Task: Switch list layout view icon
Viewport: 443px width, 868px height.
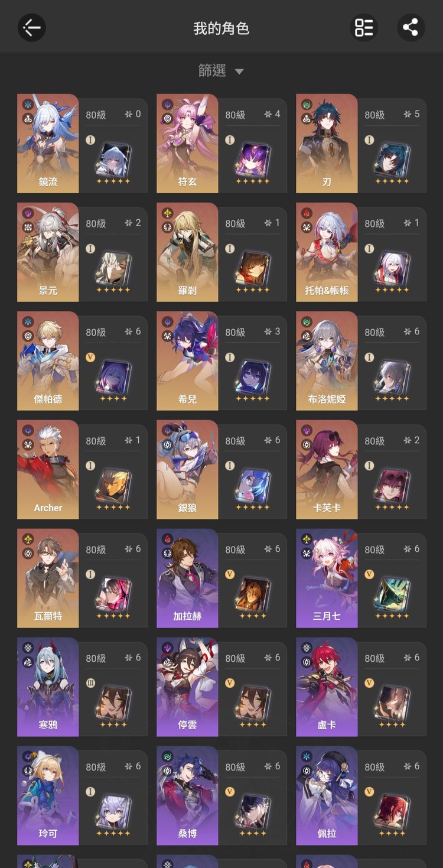Action: coord(364,27)
